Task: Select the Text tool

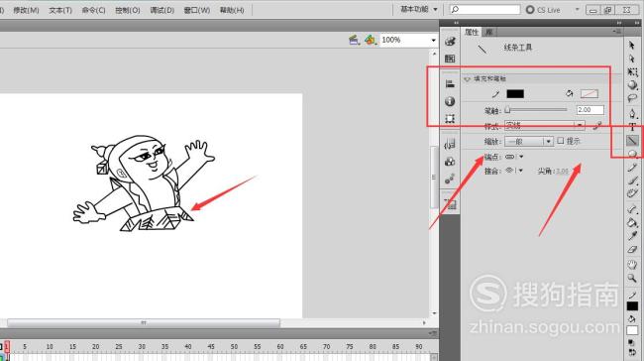Action: pos(632,127)
